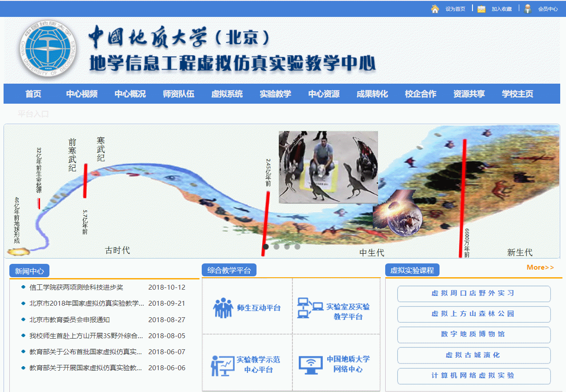Image resolution: width=566 pixels, height=392 pixels.
Task: Open the 数字地质博物馆 course button
Action: (473, 335)
